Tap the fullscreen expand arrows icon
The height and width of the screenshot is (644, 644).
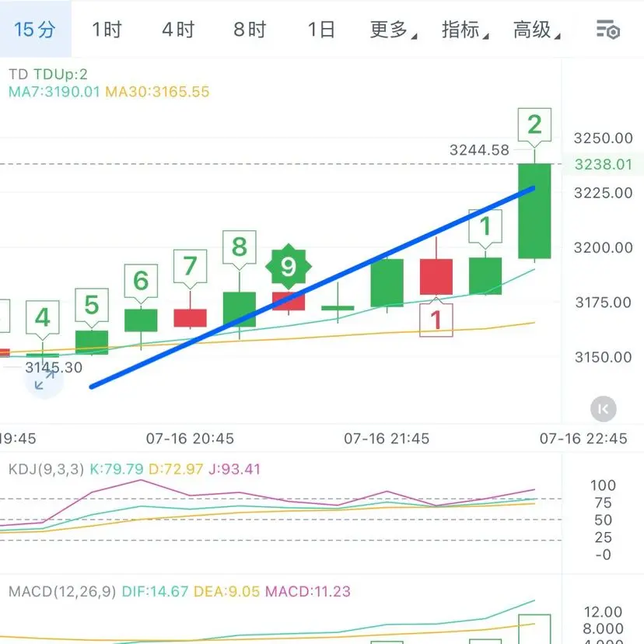coord(44,380)
